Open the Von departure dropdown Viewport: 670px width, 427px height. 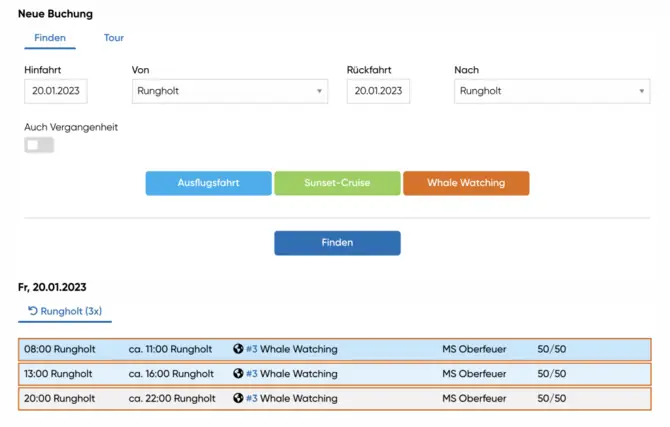pos(229,91)
